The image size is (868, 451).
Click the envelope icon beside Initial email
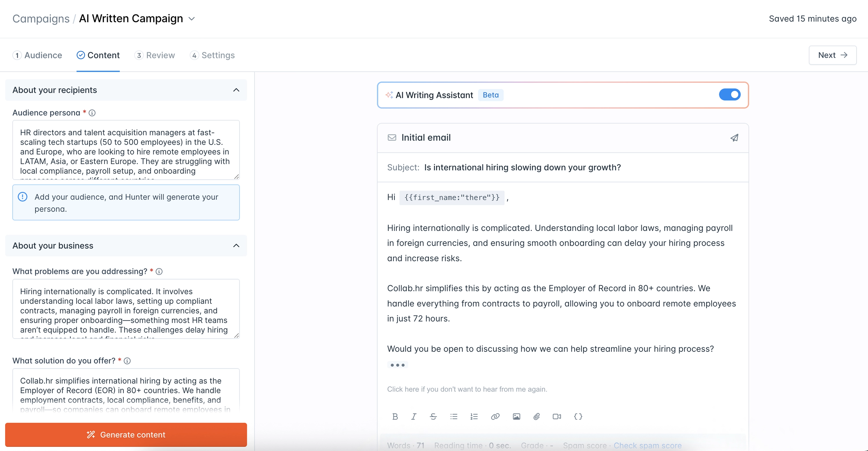pos(392,138)
